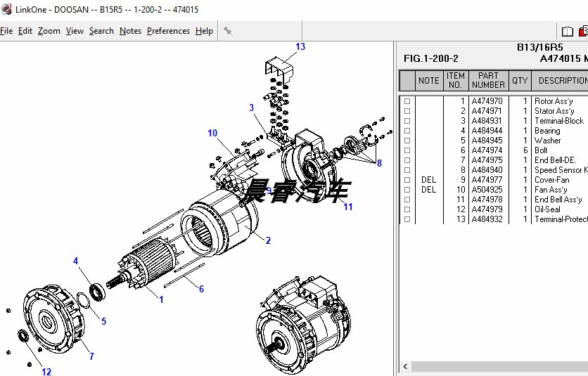Viewport: 588px width, 376px height.
Task: Click the NOTE column header
Action: click(429, 81)
